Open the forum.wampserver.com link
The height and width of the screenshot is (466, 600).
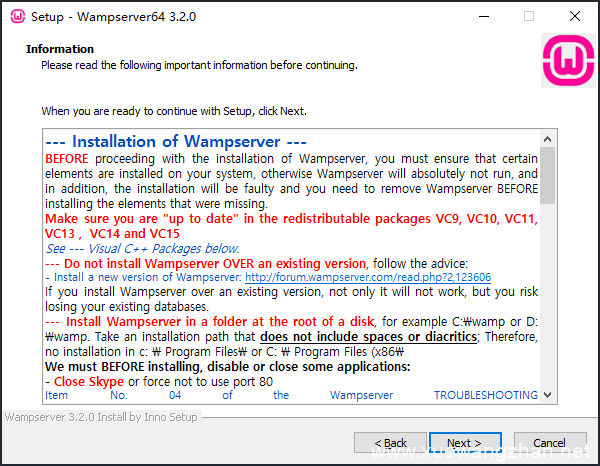point(367,277)
